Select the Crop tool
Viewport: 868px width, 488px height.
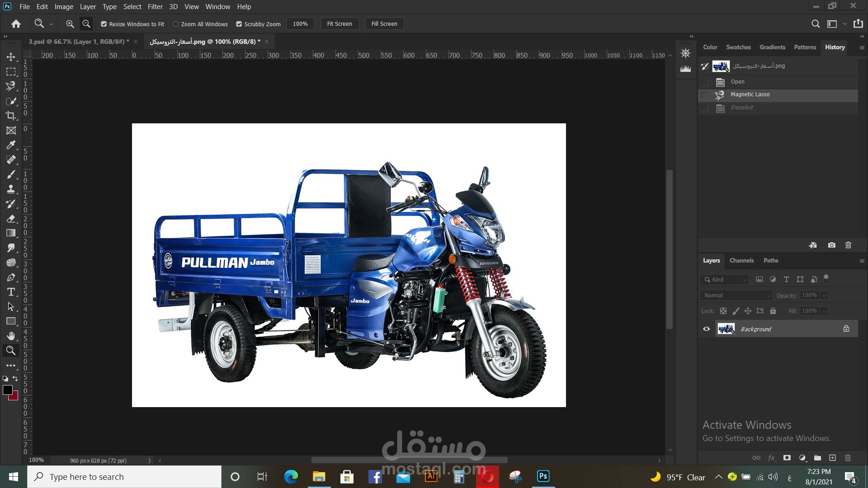click(x=11, y=116)
